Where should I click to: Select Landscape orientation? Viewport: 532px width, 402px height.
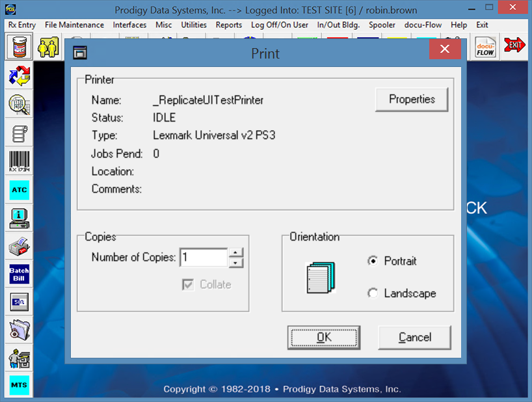click(x=373, y=293)
